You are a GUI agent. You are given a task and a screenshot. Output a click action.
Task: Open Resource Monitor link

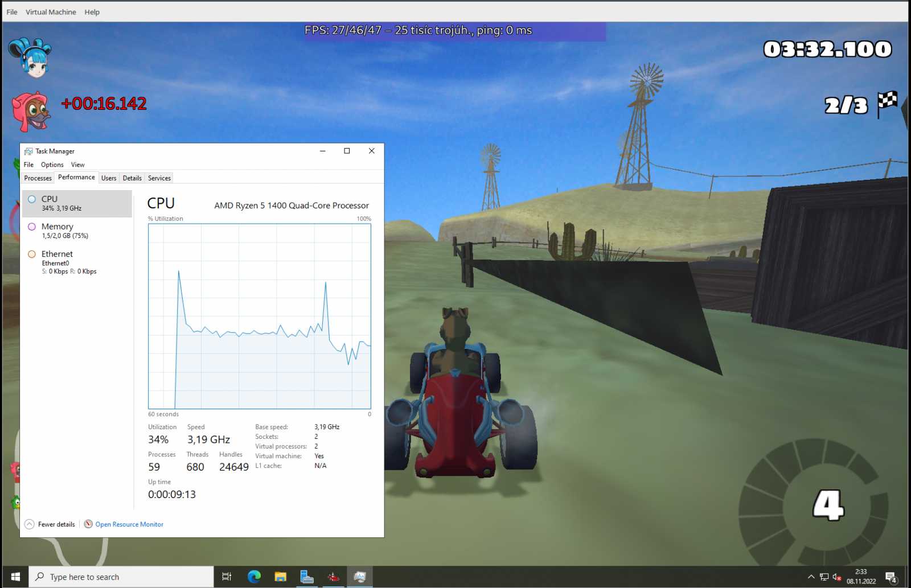tap(129, 524)
